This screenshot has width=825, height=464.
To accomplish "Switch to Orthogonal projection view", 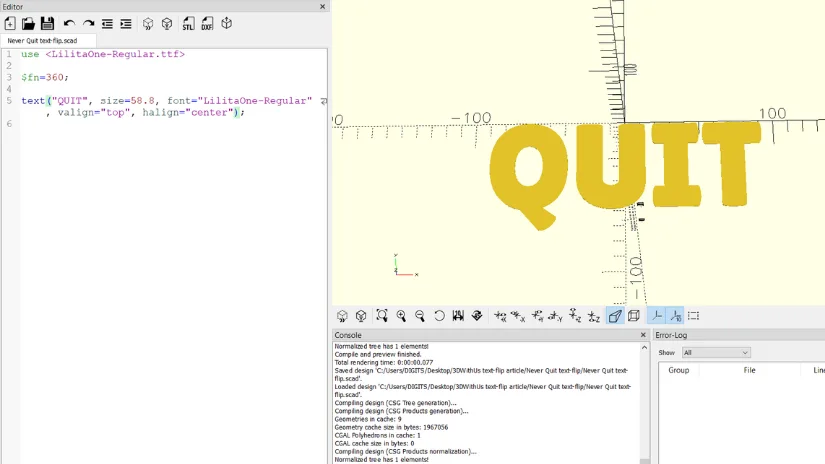I will coord(633,316).
